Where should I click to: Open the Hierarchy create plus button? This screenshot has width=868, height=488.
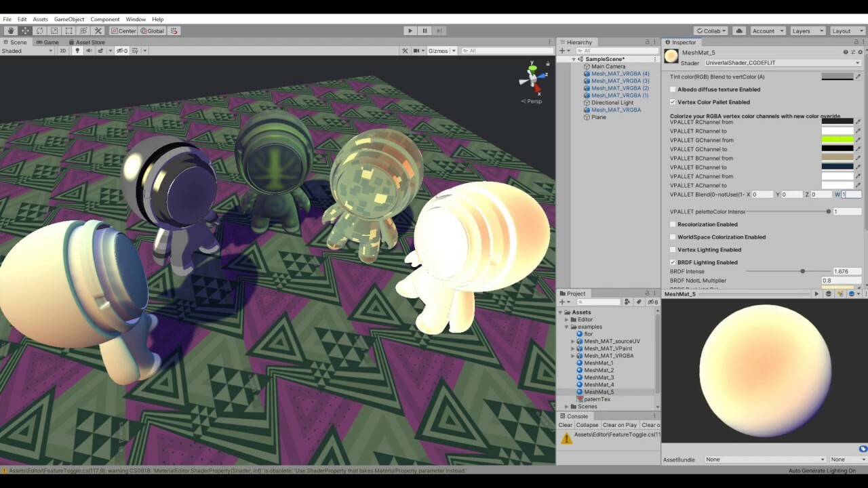tap(564, 51)
